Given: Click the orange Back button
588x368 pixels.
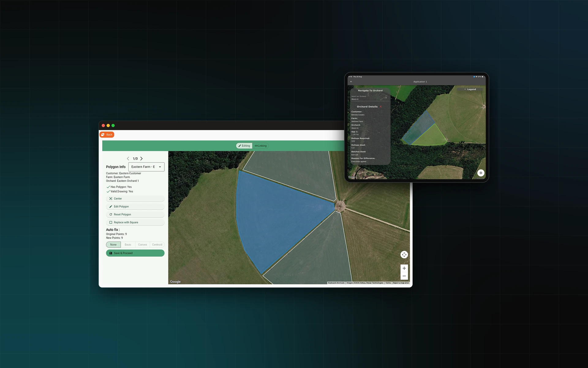Looking at the screenshot, I should click(107, 135).
